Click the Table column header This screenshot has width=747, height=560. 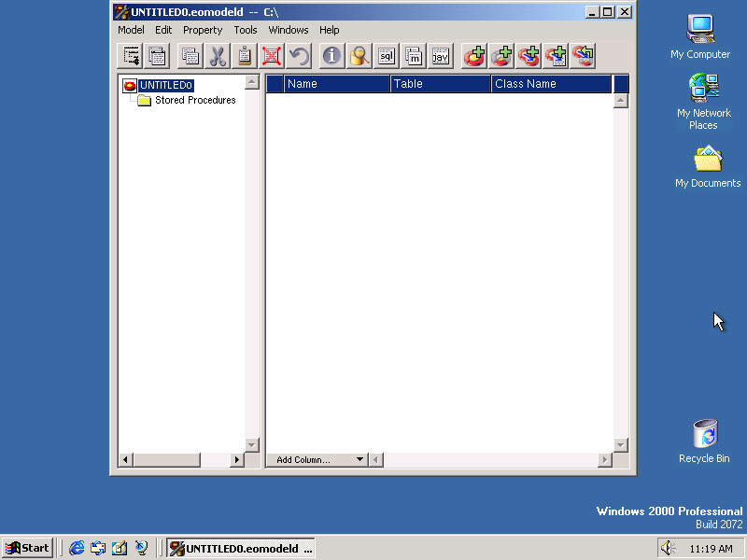point(441,84)
